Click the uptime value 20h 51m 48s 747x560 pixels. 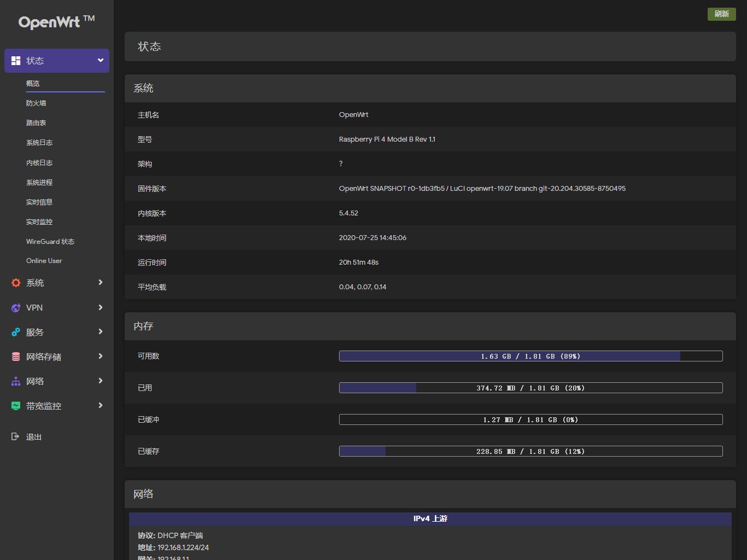(x=359, y=262)
